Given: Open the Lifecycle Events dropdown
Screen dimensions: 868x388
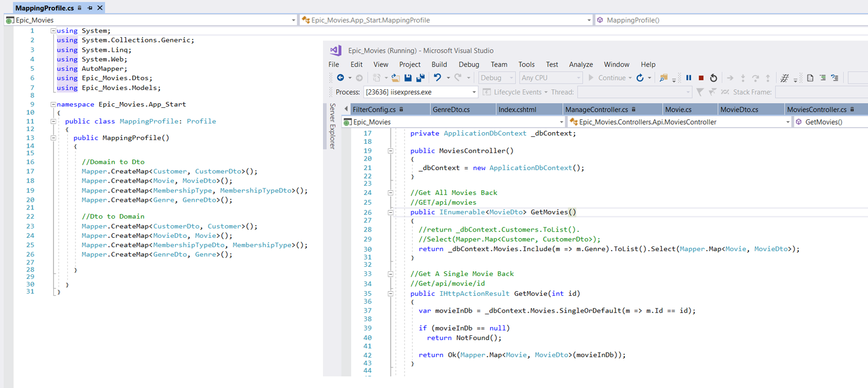Looking at the screenshot, I should click(x=515, y=92).
